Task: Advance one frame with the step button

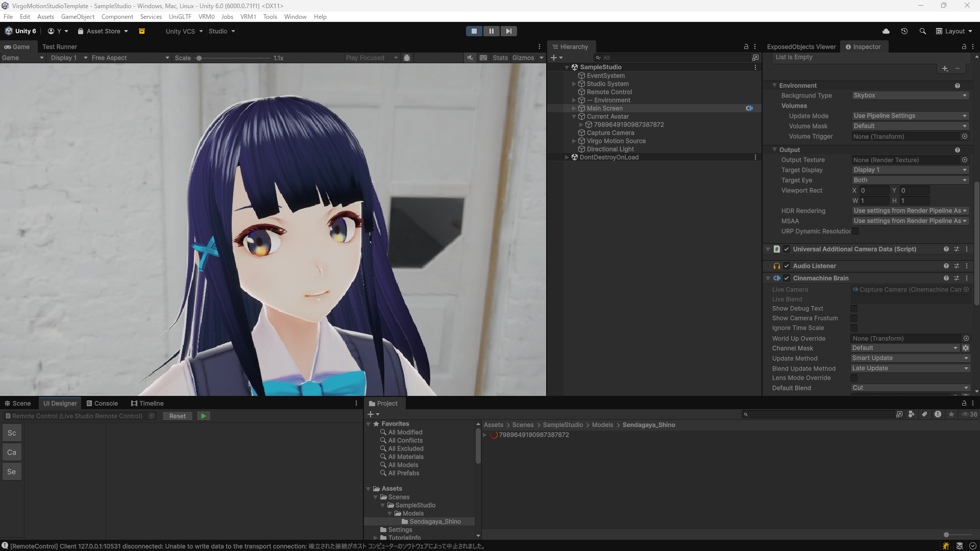Action: click(x=509, y=31)
